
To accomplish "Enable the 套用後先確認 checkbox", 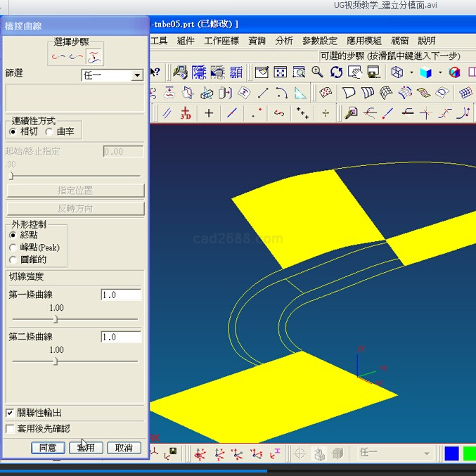I will pos(10,428).
